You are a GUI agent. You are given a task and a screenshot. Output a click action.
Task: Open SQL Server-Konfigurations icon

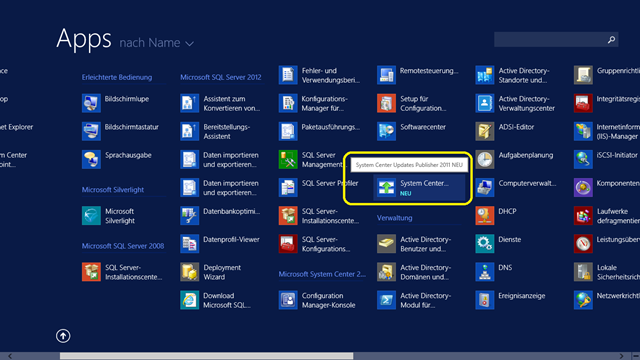[288, 244]
